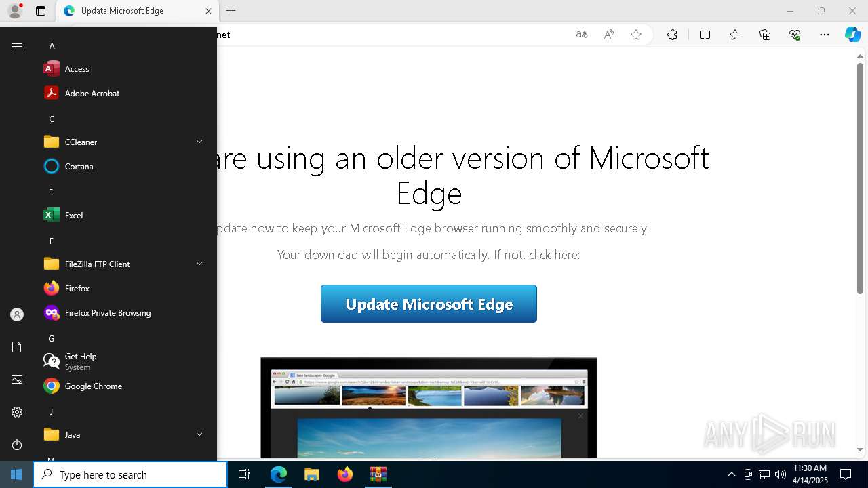Open the Extensions puzzle icon in Edge

pos(672,35)
